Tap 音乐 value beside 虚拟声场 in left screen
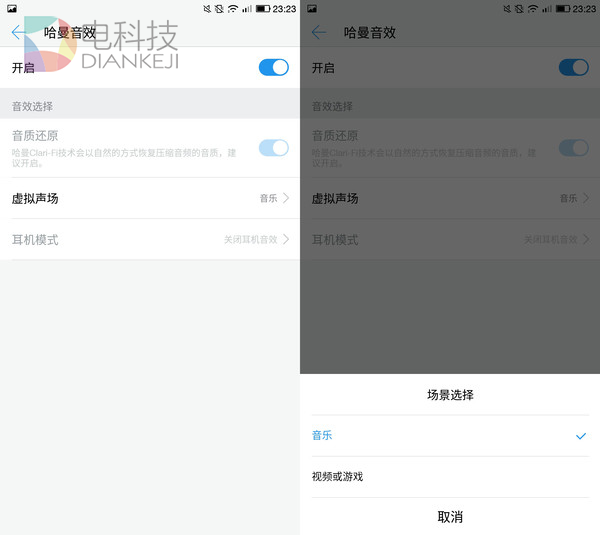This screenshot has width=600, height=535. [x=268, y=198]
